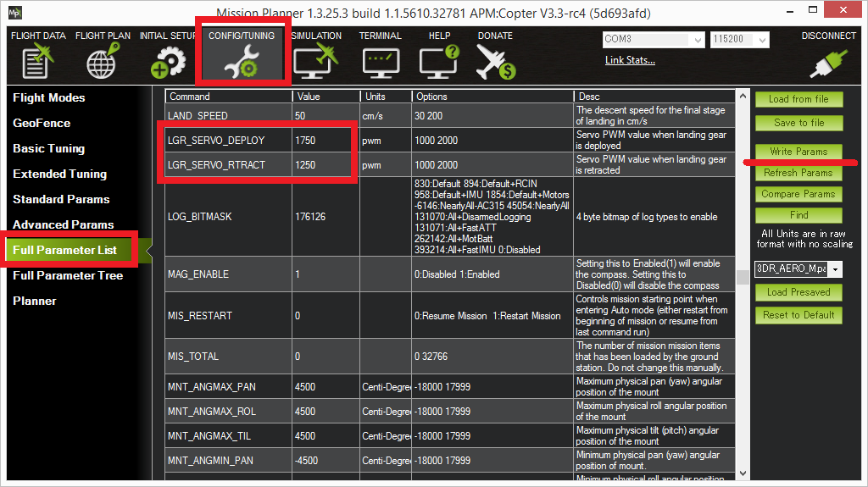Open the Simulation monitor icon
The image size is (868, 487).
(315, 63)
